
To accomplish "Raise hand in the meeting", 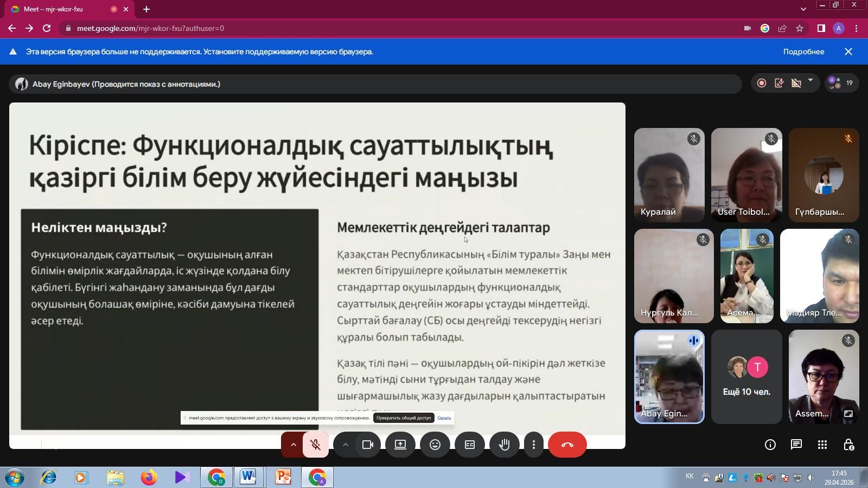I will [x=504, y=445].
